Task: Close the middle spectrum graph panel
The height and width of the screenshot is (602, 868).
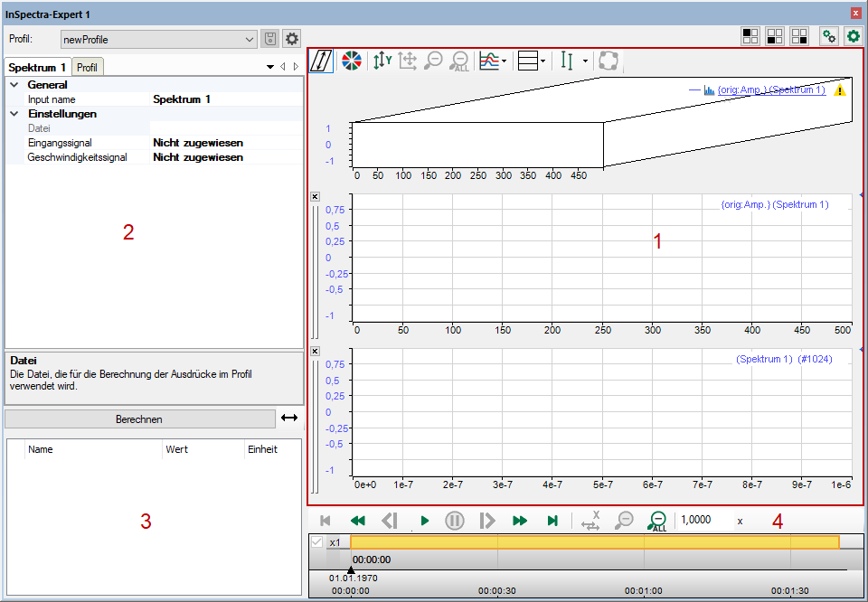Action: 315,196
